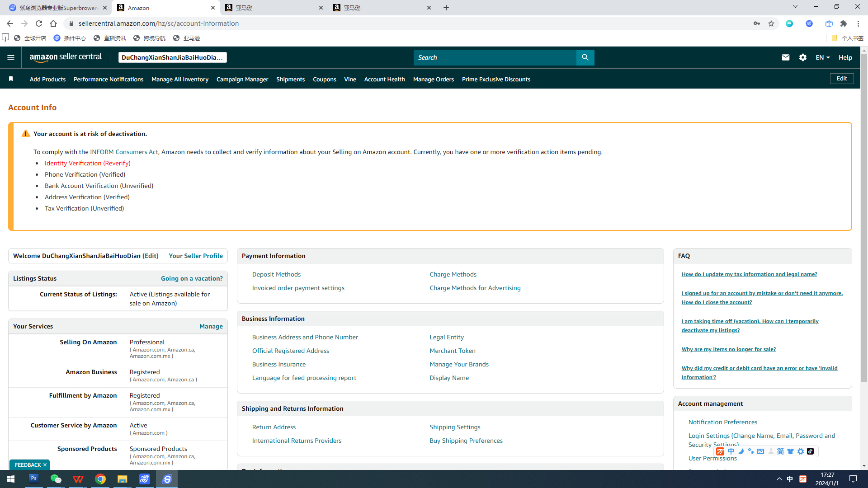The image size is (868, 488).
Task: Click the site lock icon in address bar
Action: [71, 23]
